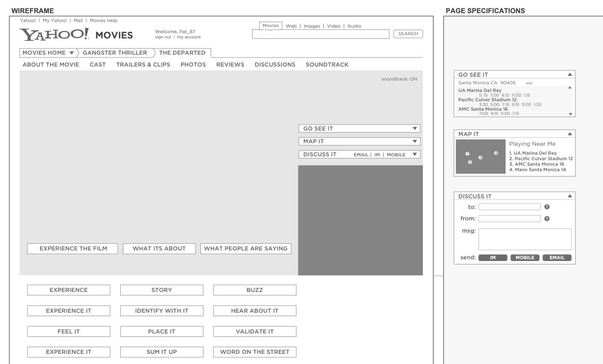Click the WHAT ITS ABOUT button
The width and height of the screenshot is (603, 364).
159,249
